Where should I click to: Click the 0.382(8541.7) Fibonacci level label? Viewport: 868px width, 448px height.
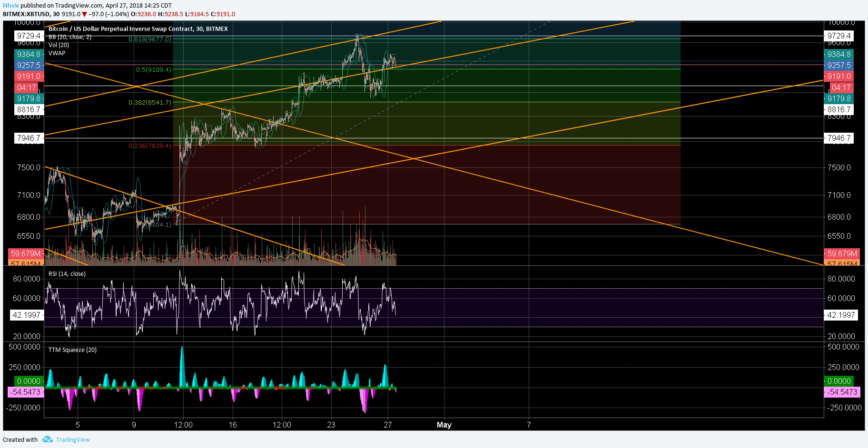point(150,103)
